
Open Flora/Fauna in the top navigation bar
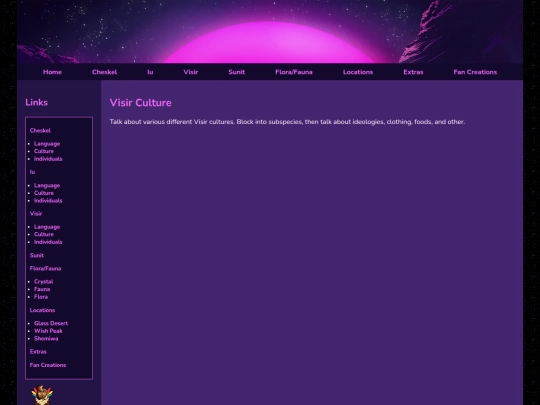pos(294,72)
